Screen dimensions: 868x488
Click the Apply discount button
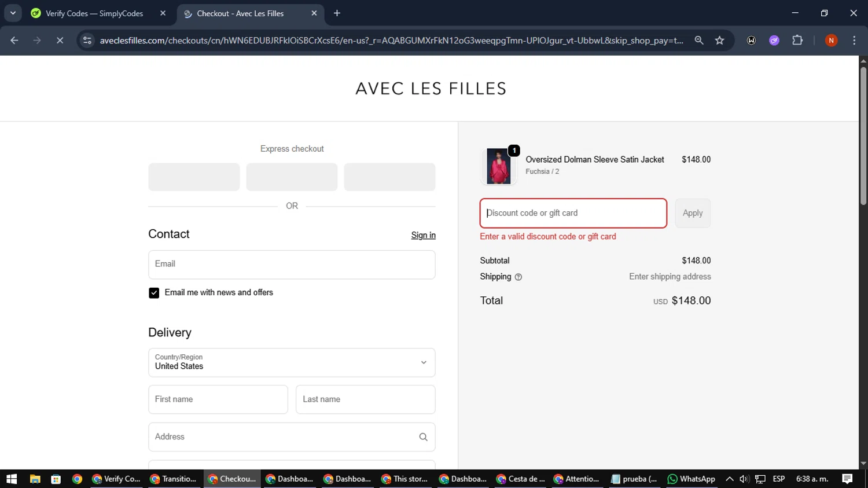pos(693,213)
